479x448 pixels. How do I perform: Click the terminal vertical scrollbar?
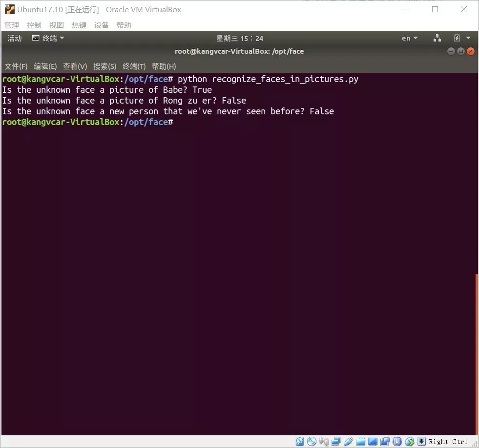pyautogui.click(x=477, y=355)
